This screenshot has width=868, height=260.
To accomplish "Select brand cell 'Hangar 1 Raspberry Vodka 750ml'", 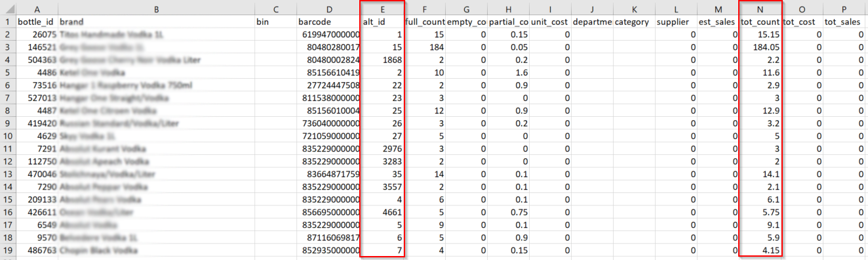I will [x=156, y=85].
